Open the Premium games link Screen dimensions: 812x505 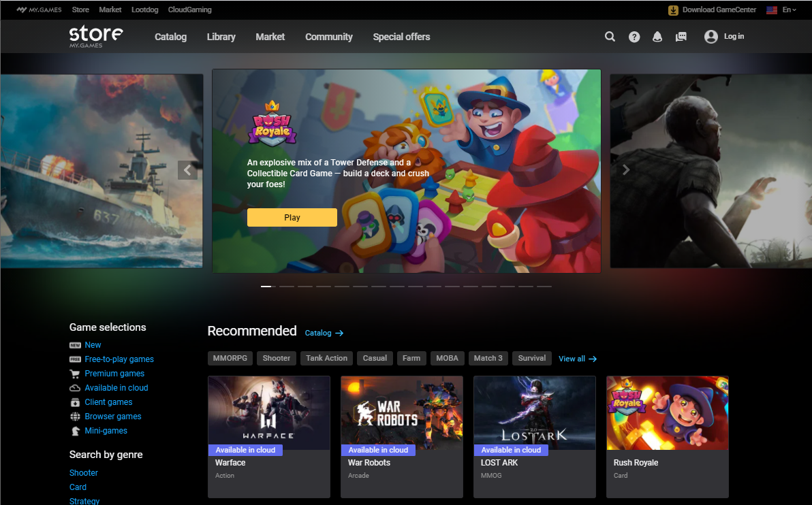pyautogui.click(x=114, y=374)
